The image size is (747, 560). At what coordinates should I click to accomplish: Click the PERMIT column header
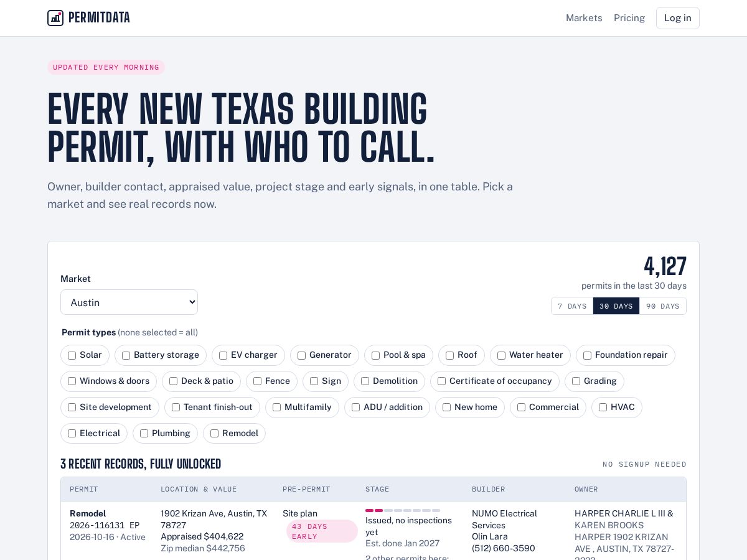pos(84,489)
